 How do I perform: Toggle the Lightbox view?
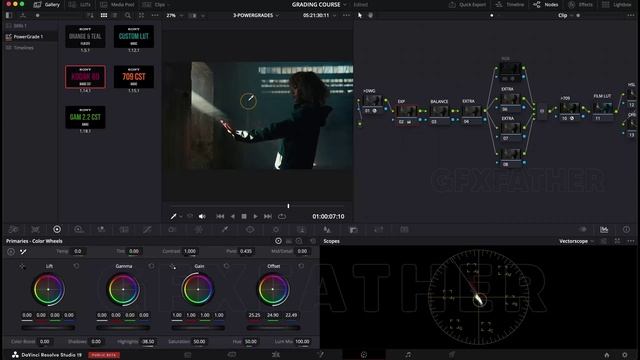coord(617,4)
